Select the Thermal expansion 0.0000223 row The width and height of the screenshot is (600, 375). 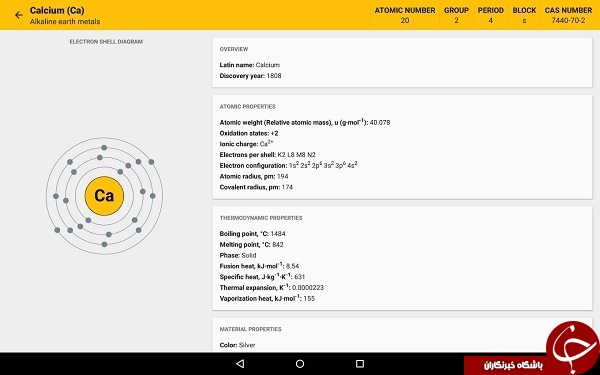coord(272,287)
